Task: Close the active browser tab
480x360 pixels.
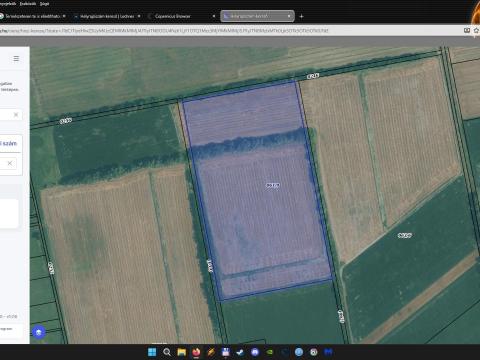Action: (289, 16)
